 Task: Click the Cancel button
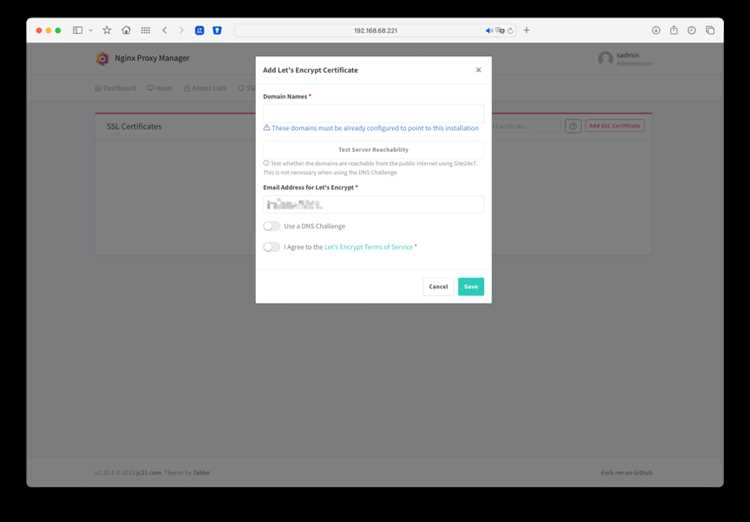pos(438,287)
